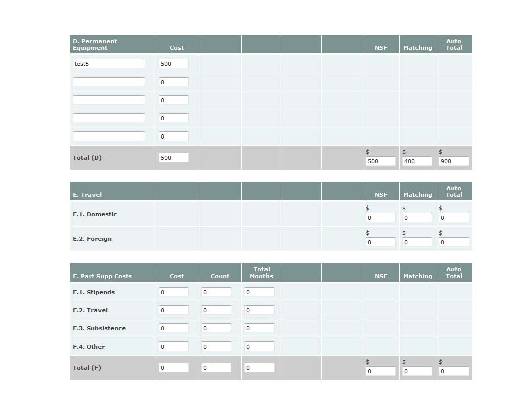Click the F.4. Other label
532x411 pixels.
89,346
